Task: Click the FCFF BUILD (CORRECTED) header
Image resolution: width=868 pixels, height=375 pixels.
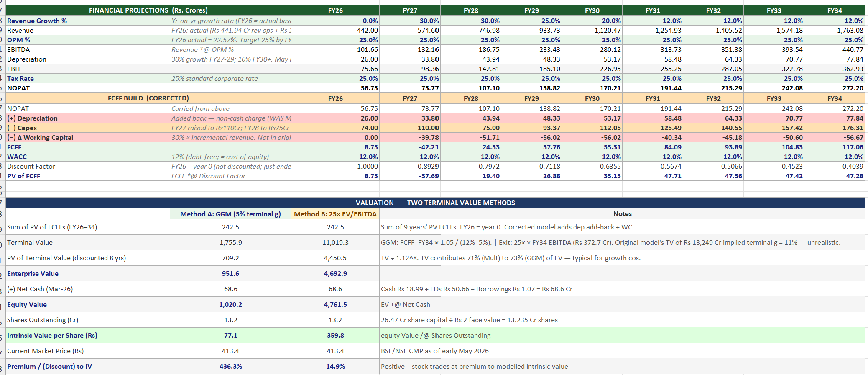Action: [x=148, y=98]
